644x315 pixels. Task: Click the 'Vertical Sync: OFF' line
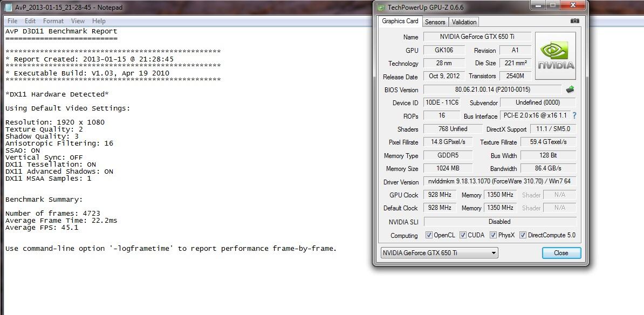pos(44,157)
